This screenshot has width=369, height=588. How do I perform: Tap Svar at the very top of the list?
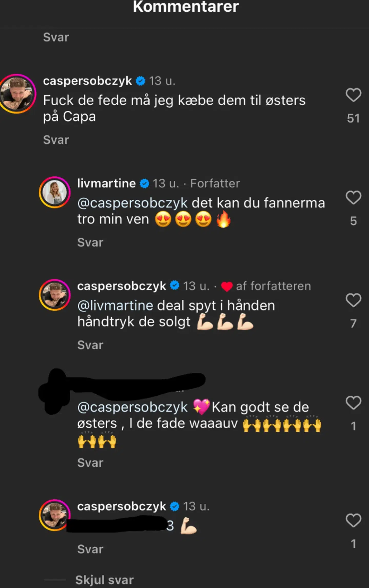click(x=56, y=37)
